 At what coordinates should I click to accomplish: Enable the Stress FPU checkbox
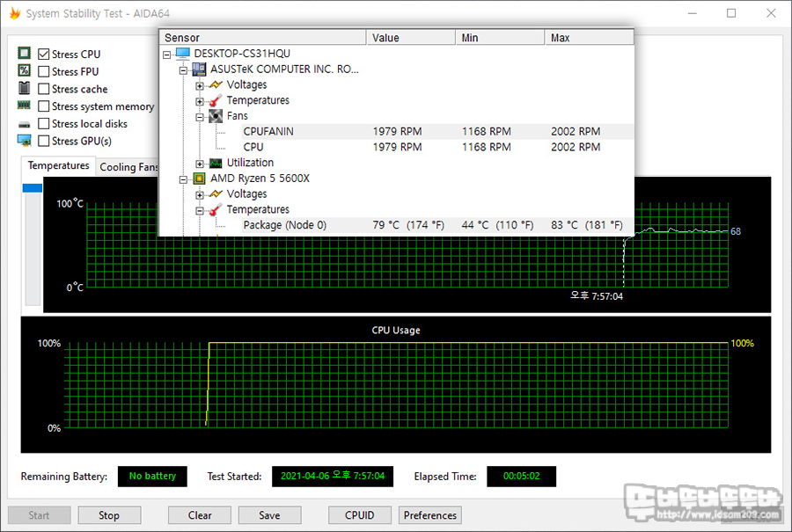point(44,72)
